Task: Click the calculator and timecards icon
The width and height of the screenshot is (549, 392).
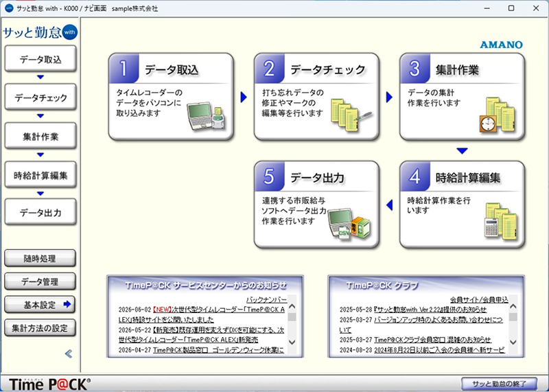Action: coord(501,221)
